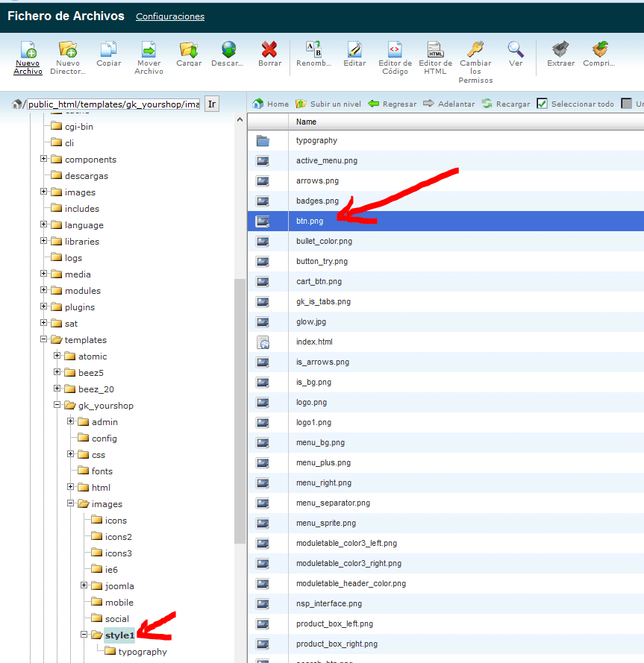Click the folder tree vertical scrollbar
The height and width of the screenshot is (663, 644).
pyautogui.click(x=240, y=411)
